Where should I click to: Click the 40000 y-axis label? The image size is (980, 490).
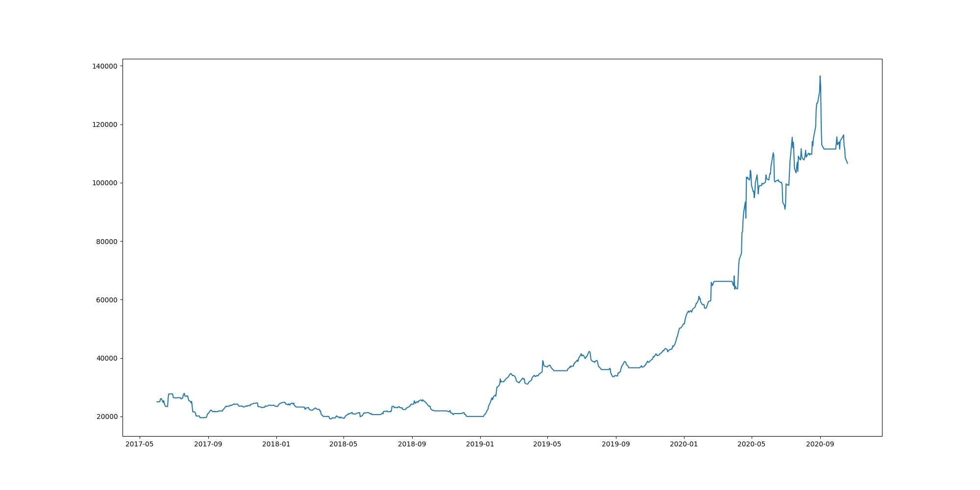click(107, 358)
